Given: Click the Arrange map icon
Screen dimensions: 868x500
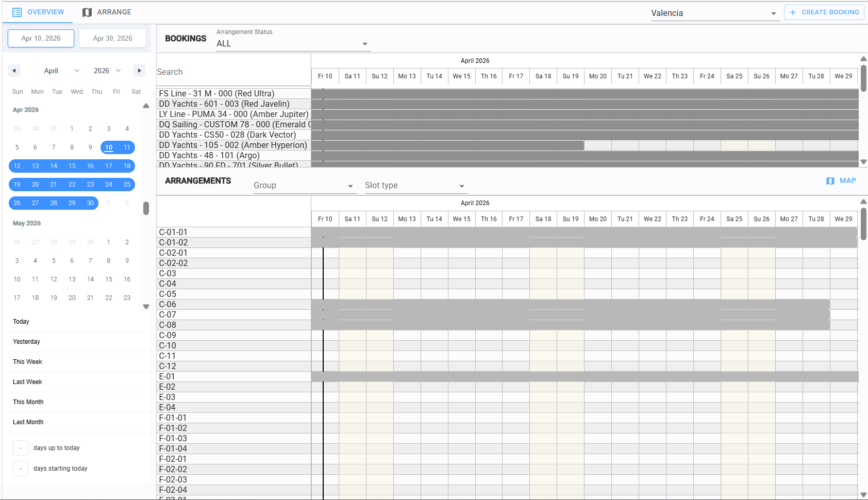Looking at the screenshot, I should click(x=87, y=12).
